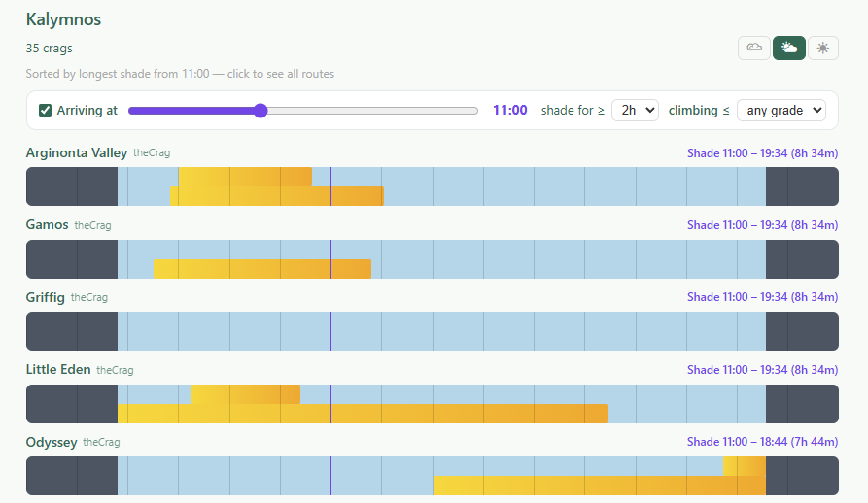This screenshot has height=503, width=868.
Task: Open the shade duration 2h dropdown
Action: pyautogui.click(x=635, y=111)
